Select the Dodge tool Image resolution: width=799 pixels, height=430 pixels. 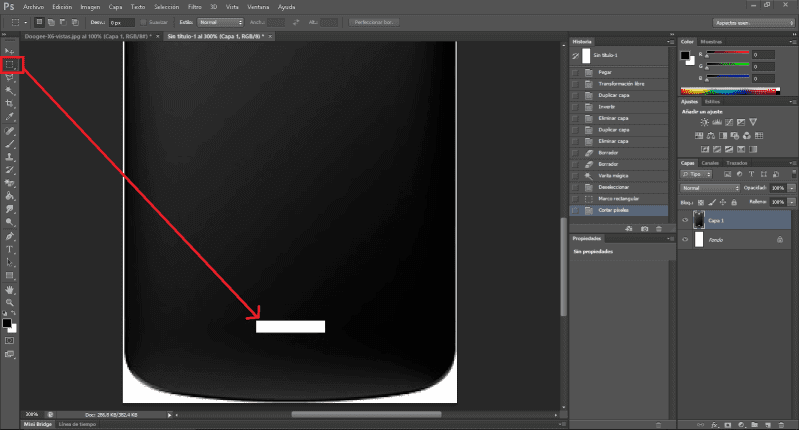coord(9,222)
